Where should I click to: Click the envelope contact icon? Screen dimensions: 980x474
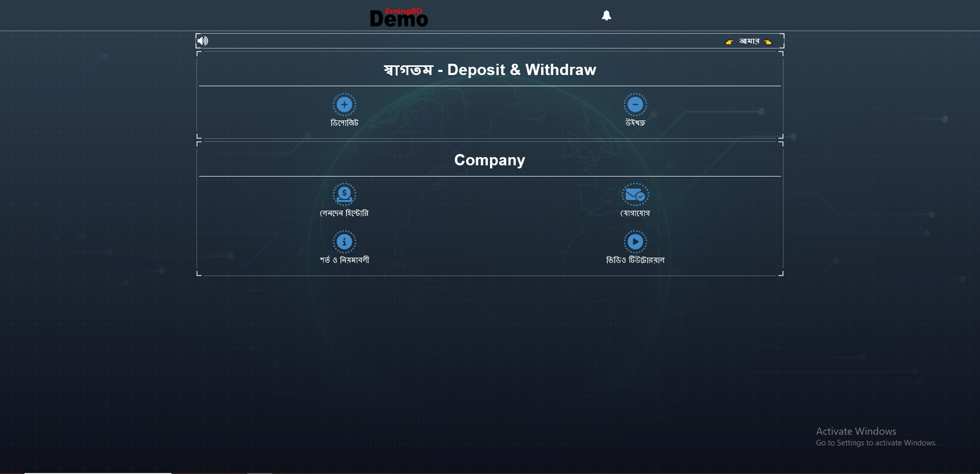pyautogui.click(x=635, y=194)
